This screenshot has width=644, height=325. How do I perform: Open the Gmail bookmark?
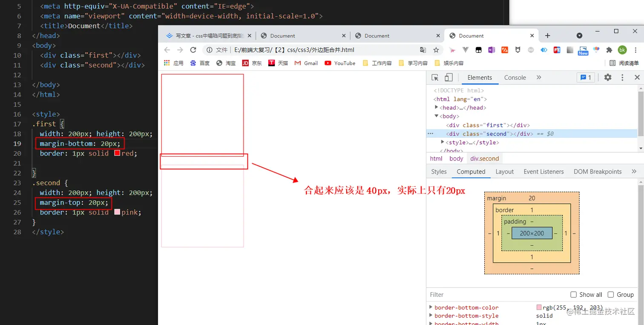306,63
